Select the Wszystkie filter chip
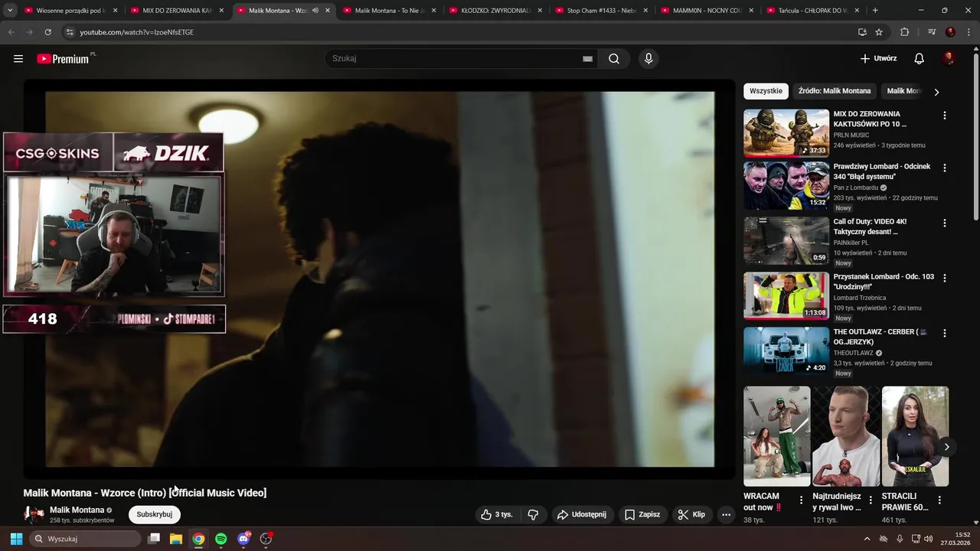The width and height of the screenshot is (980, 551). [766, 91]
